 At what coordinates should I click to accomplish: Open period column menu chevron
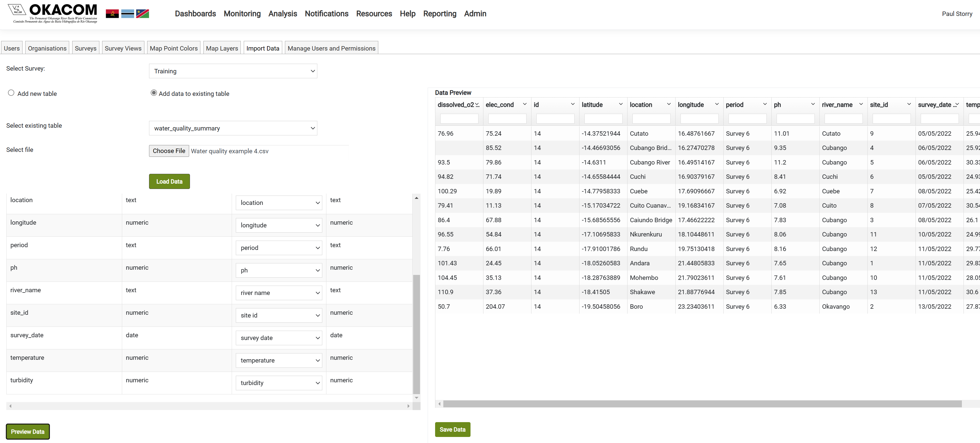pos(765,104)
